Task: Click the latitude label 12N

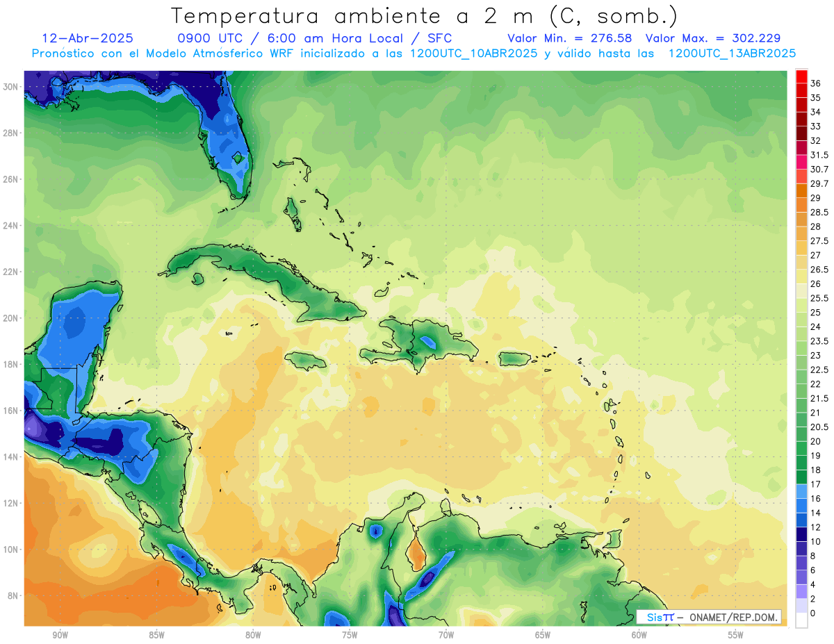Action: [x=11, y=503]
